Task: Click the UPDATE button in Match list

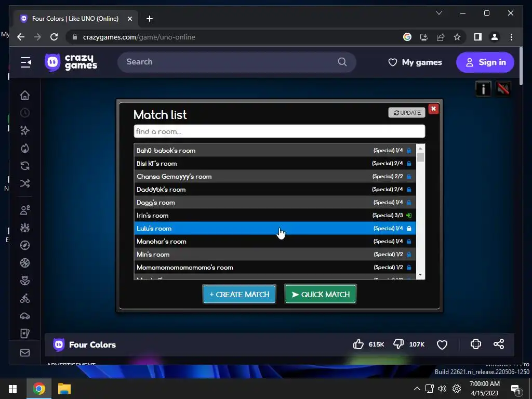Action: click(x=407, y=113)
